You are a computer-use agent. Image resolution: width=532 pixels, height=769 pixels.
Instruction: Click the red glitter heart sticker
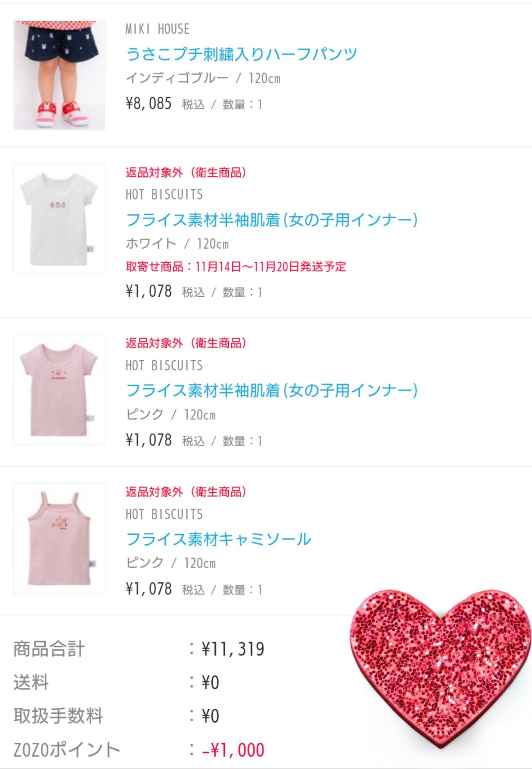coord(440,665)
